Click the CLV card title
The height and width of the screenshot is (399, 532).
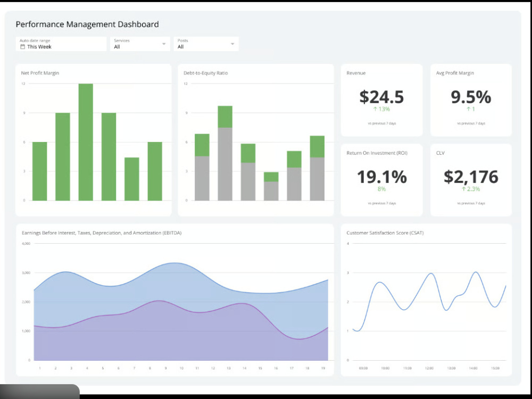pos(440,153)
